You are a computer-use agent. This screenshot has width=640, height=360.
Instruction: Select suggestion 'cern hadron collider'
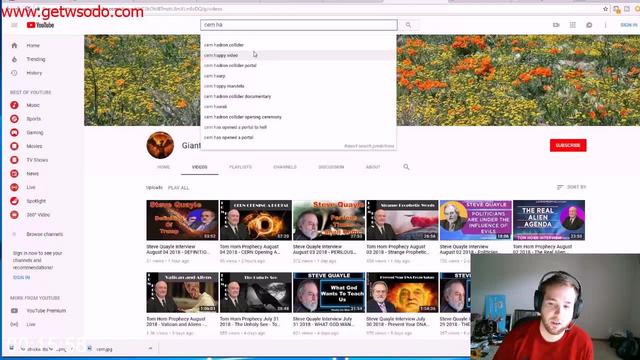[298, 45]
